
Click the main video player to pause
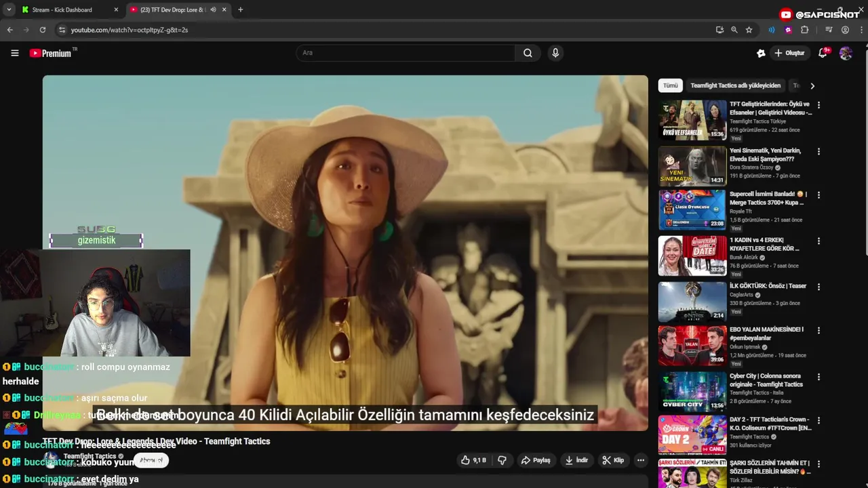pos(345,252)
